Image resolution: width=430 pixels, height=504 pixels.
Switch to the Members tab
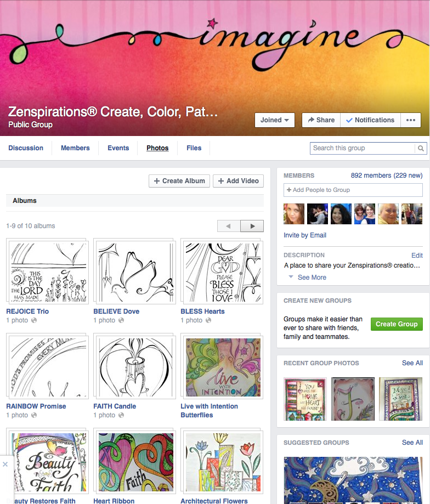[x=75, y=148]
